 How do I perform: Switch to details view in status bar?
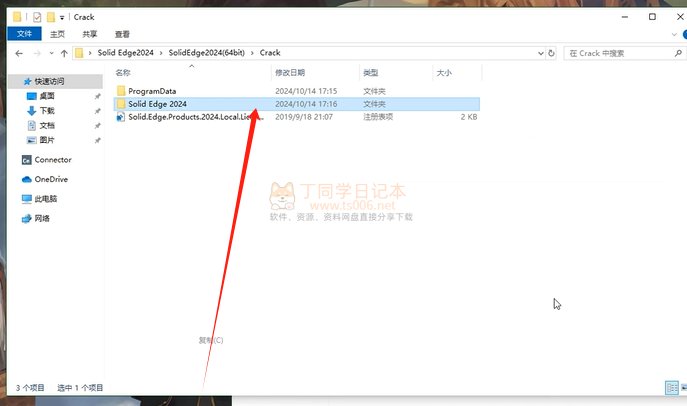672,388
